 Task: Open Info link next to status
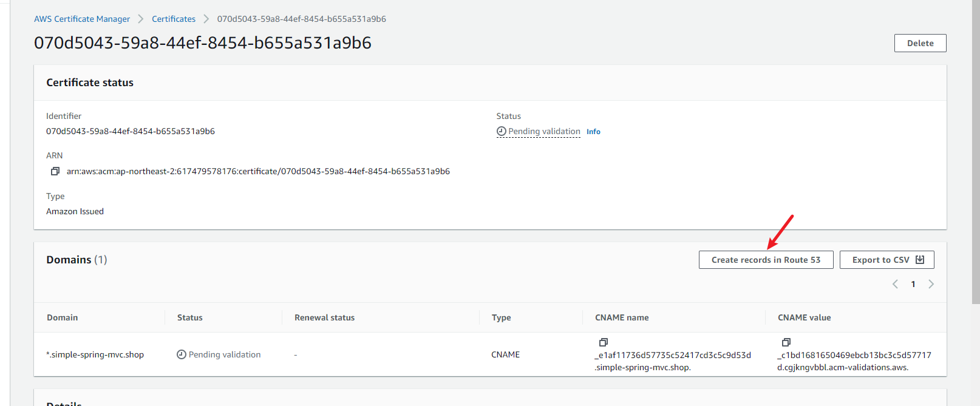[593, 132]
